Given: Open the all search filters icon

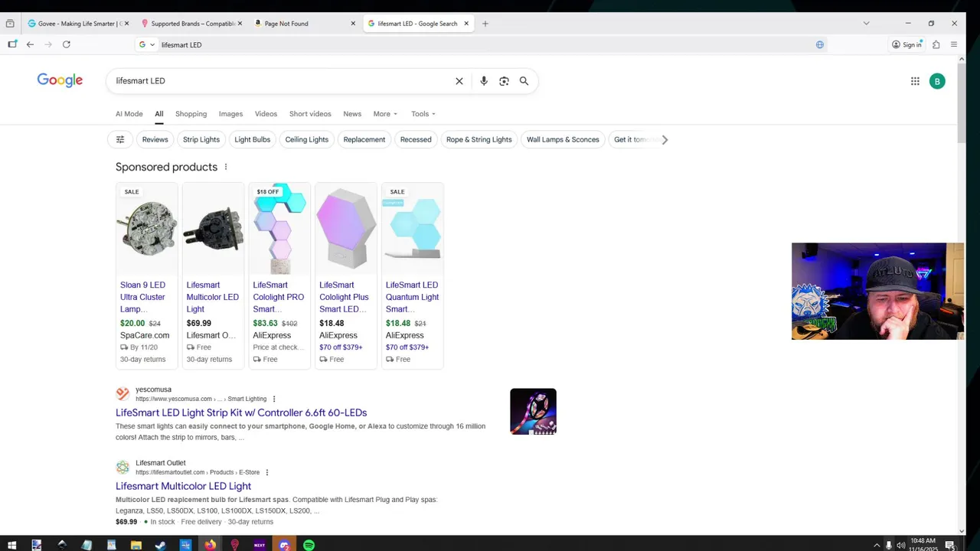Looking at the screenshot, I should pos(120,139).
